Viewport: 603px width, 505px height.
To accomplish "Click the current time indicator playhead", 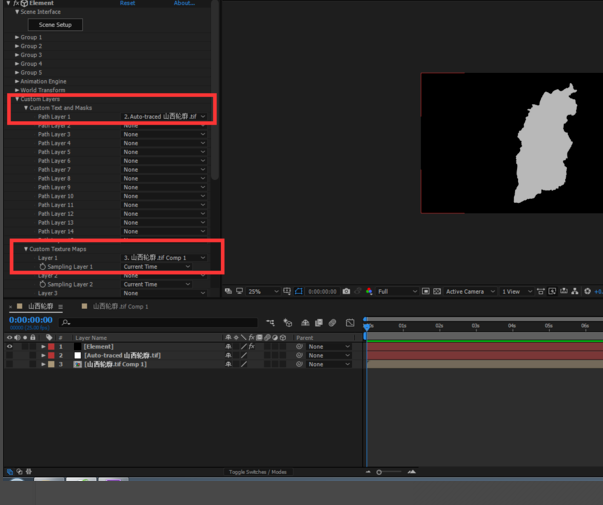I will [366, 327].
